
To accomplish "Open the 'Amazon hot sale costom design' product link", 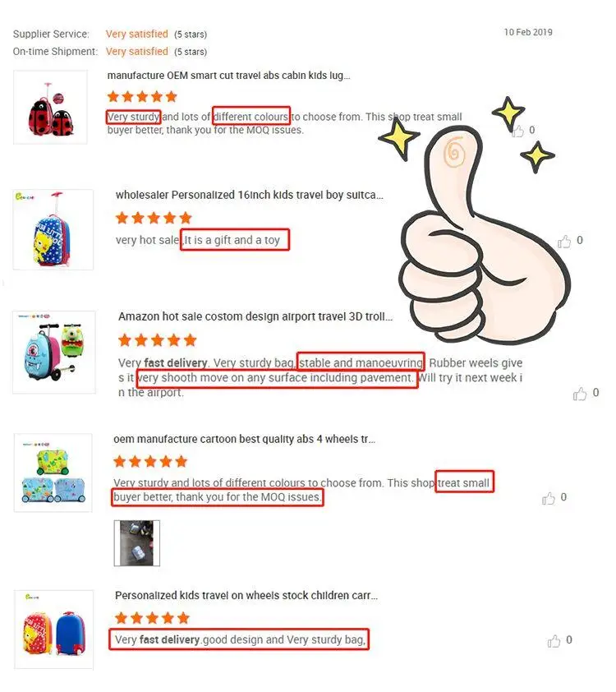I will [255, 317].
